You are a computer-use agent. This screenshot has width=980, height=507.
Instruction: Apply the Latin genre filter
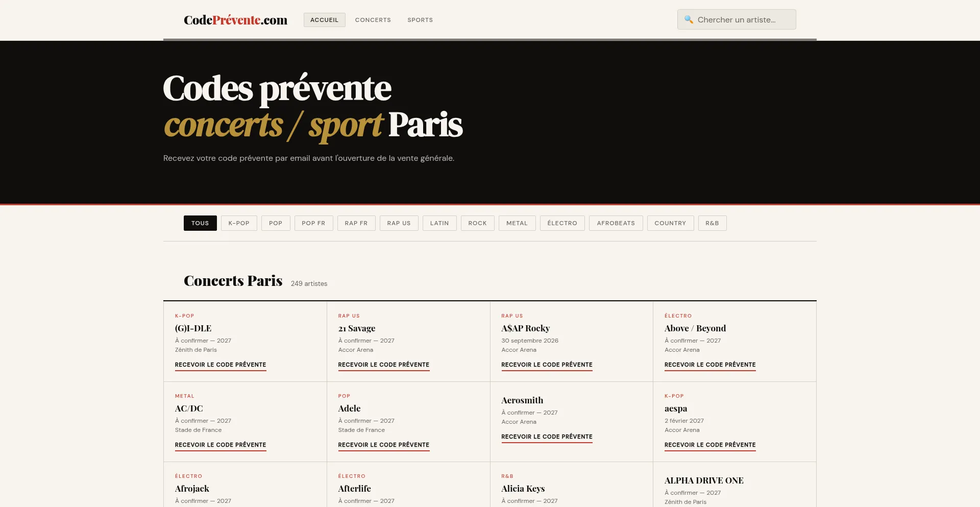(439, 223)
